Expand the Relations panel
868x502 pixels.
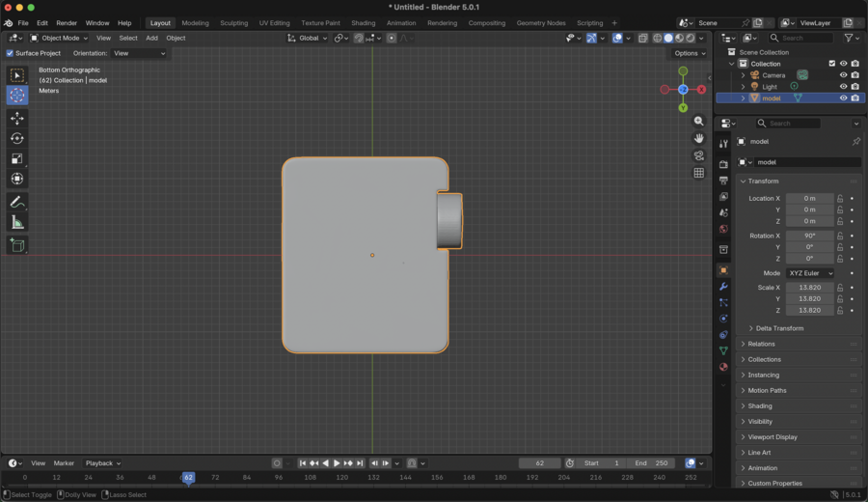click(761, 344)
